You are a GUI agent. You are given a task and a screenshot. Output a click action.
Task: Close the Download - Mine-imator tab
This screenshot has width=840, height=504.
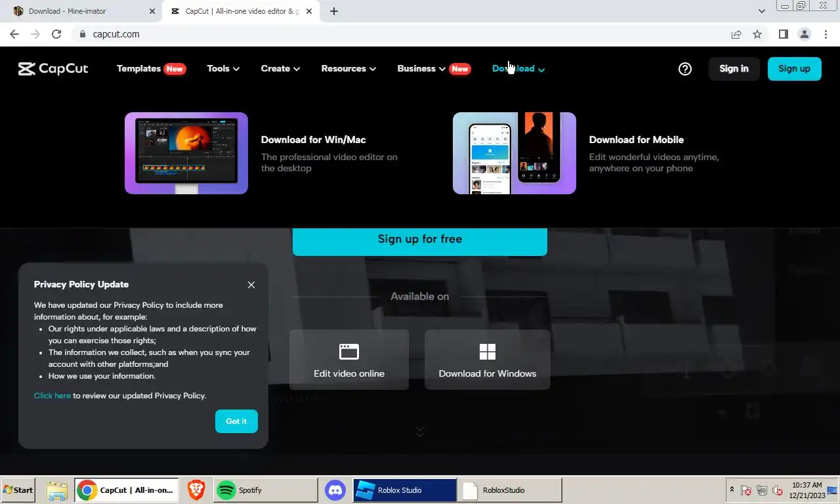pyautogui.click(x=152, y=11)
